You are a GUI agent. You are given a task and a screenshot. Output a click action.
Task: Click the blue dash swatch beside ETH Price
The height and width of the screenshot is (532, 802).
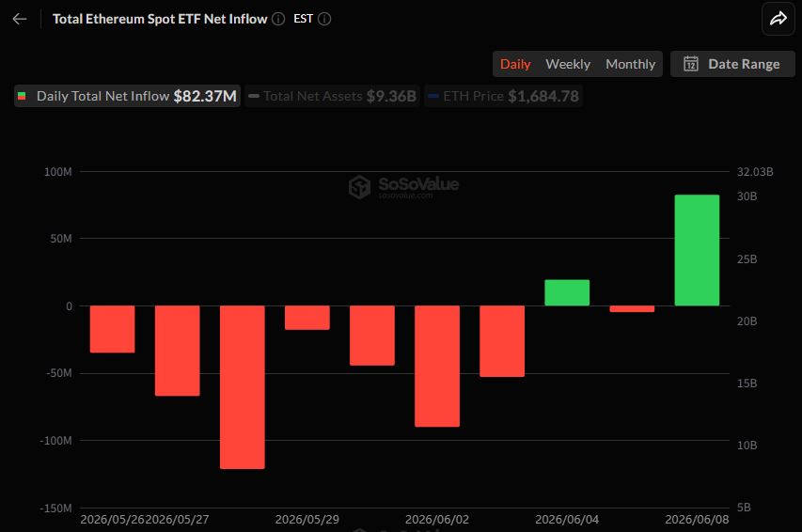tap(432, 96)
